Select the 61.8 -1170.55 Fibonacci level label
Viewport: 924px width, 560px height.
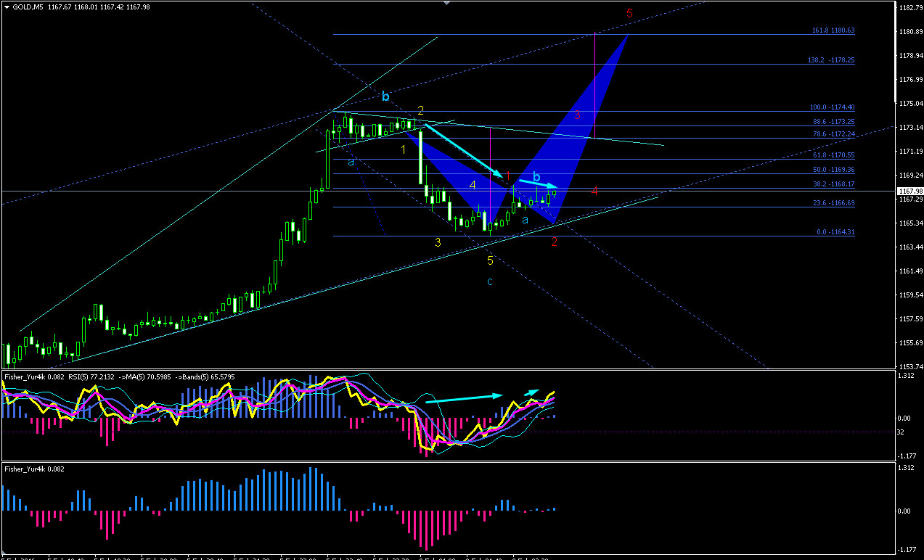[833, 155]
